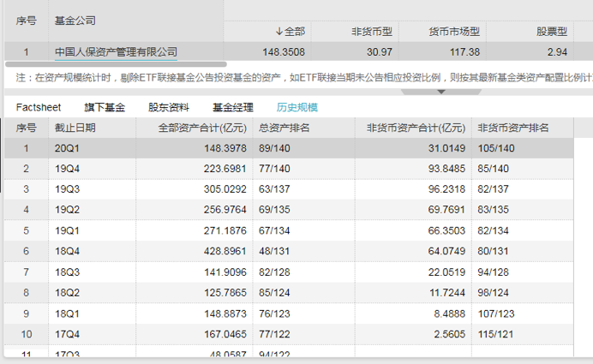Click non-monetary value 31.0149
Image resolution: width=593 pixels, height=364 pixels.
446,148
